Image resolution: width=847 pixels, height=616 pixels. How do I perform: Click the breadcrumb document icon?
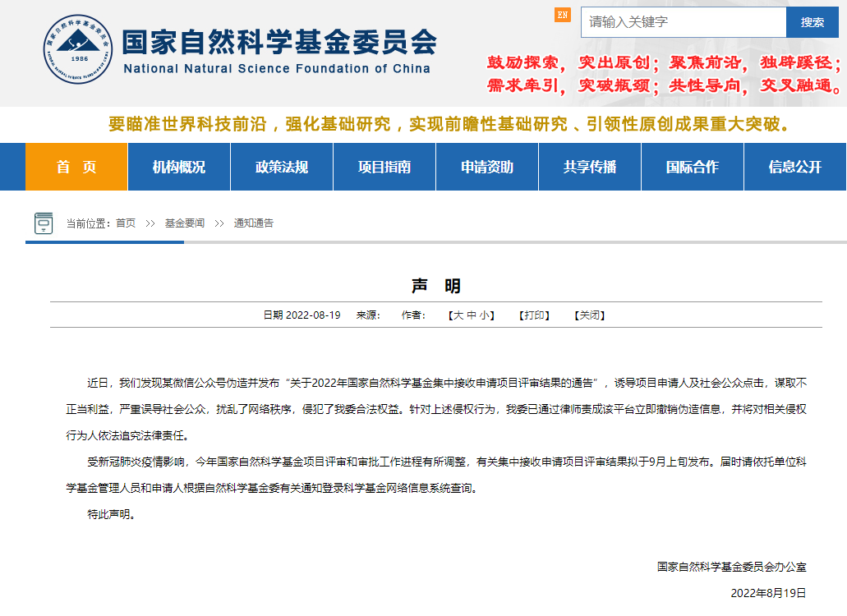pyautogui.click(x=44, y=223)
